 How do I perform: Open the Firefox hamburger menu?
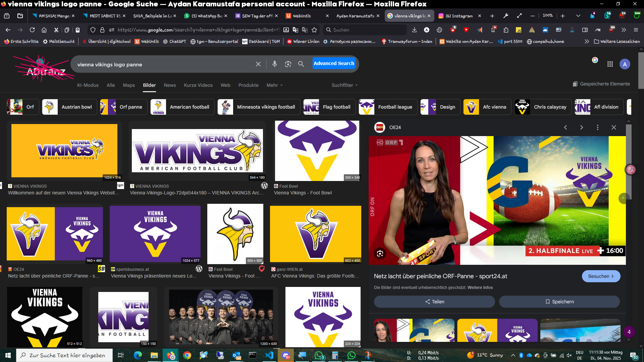coord(636,30)
